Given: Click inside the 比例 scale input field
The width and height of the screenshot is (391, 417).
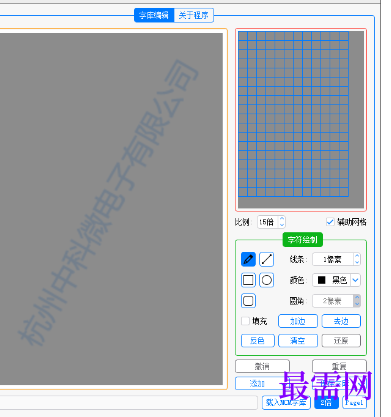Looking at the screenshot, I should [268, 222].
